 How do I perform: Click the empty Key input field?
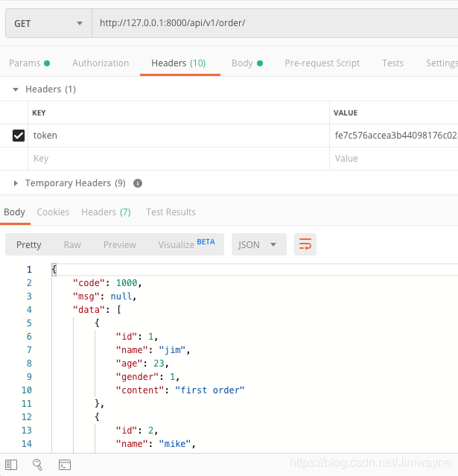[x=179, y=159]
